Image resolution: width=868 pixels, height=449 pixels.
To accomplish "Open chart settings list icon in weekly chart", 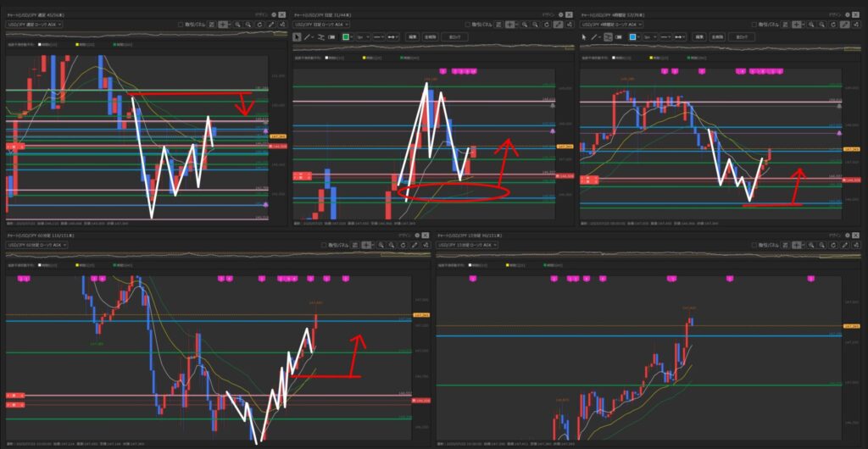I will point(211,25).
